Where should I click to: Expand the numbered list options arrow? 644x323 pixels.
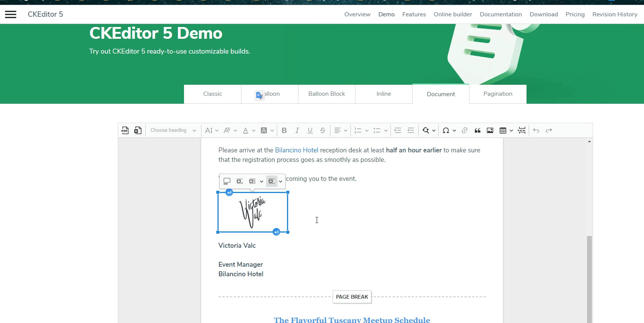click(367, 130)
